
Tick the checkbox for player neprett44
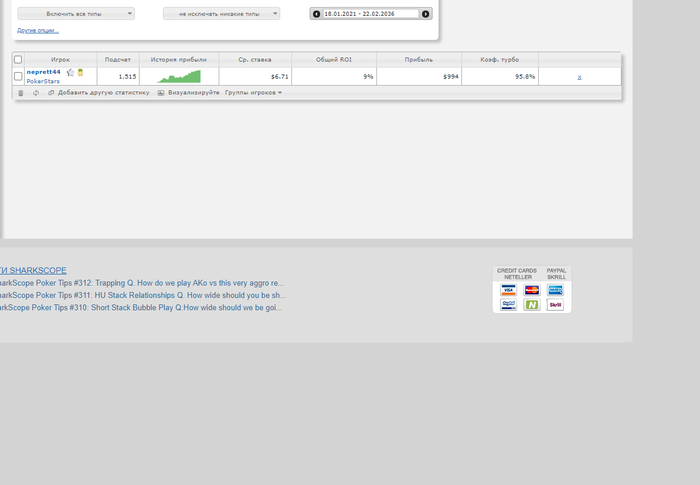[18, 76]
